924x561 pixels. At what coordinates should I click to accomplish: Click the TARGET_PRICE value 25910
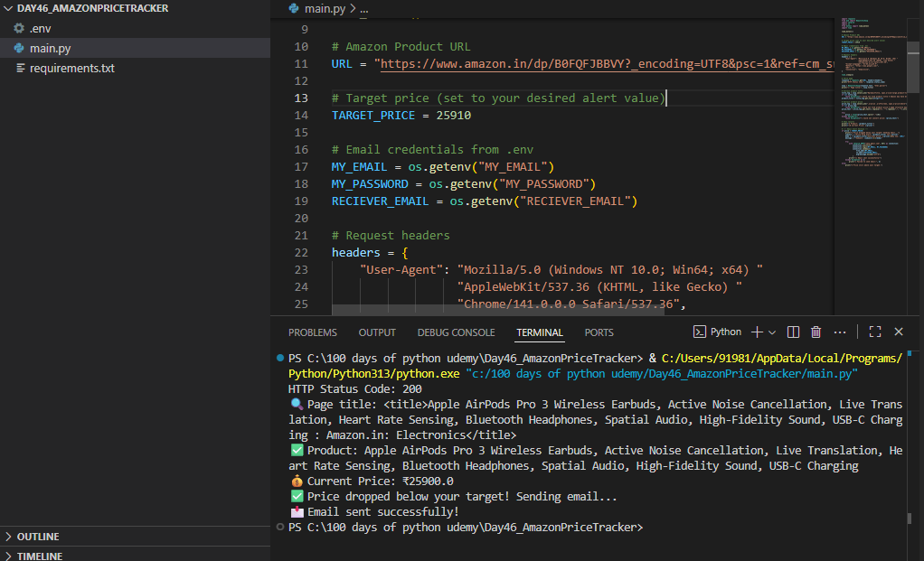coord(453,116)
